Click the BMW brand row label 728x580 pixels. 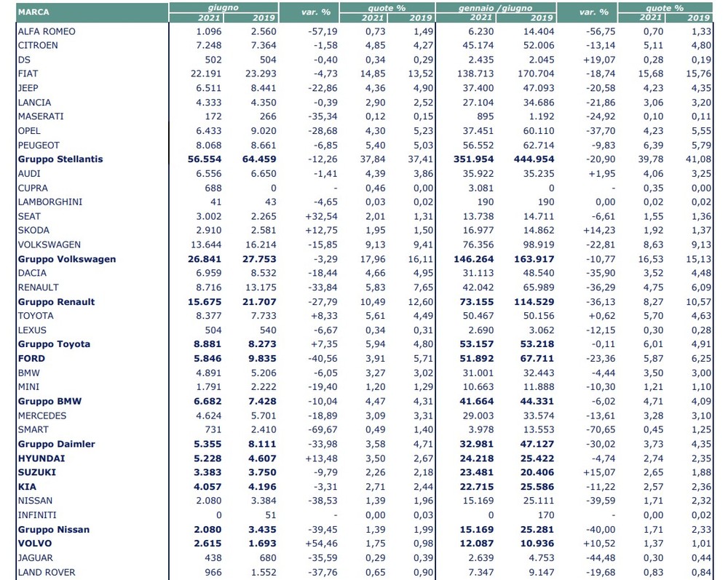(x=29, y=373)
